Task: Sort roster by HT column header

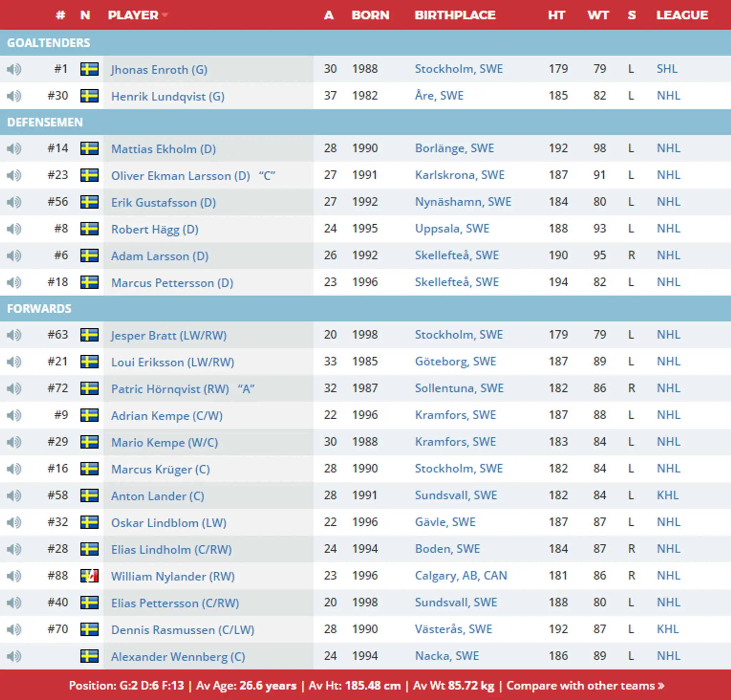Action: [556, 15]
